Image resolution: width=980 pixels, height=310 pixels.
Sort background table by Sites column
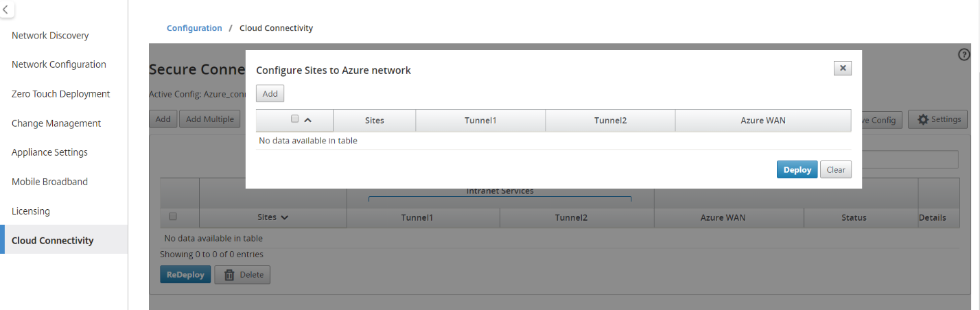[x=273, y=217]
